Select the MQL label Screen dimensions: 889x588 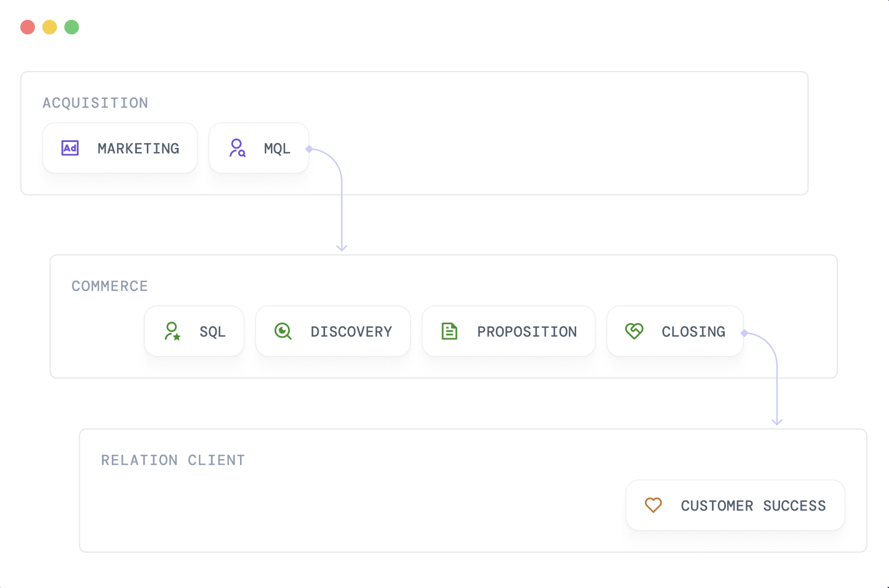[x=277, y=148]
